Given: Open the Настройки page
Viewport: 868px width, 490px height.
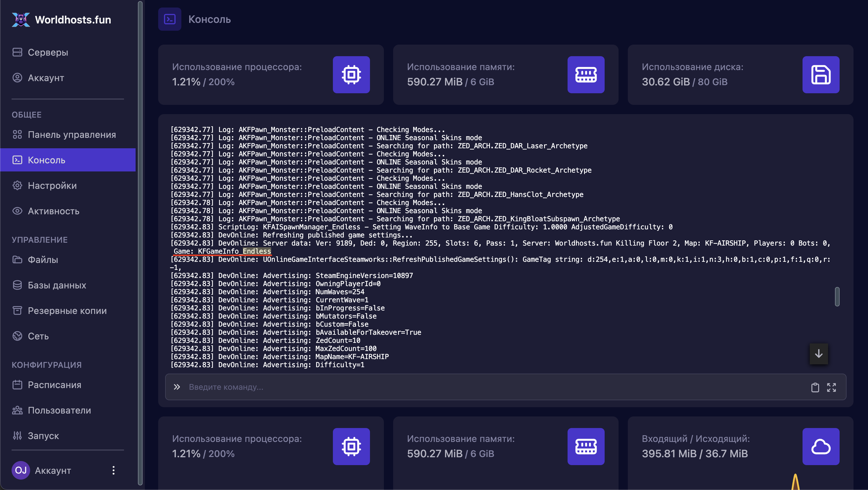Looking at the screenshot, I should pos(52,186).
